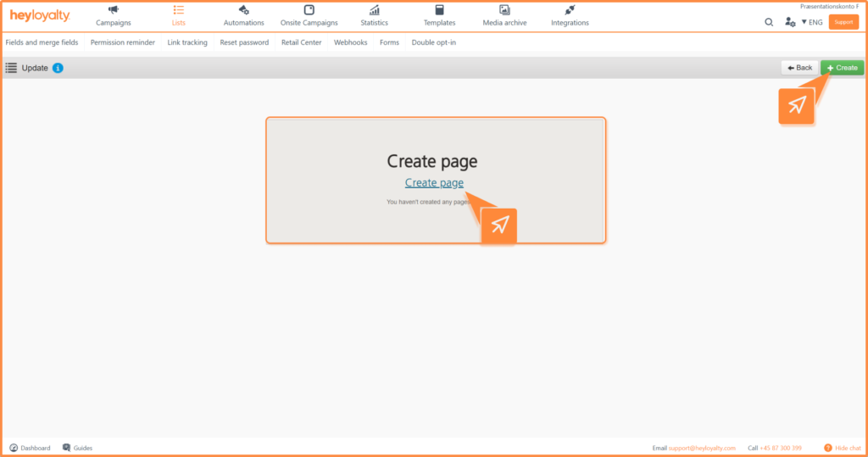This screenshot has height=457, width=868.
Task: Click the search magnifier icon
Action: [769, 22]
